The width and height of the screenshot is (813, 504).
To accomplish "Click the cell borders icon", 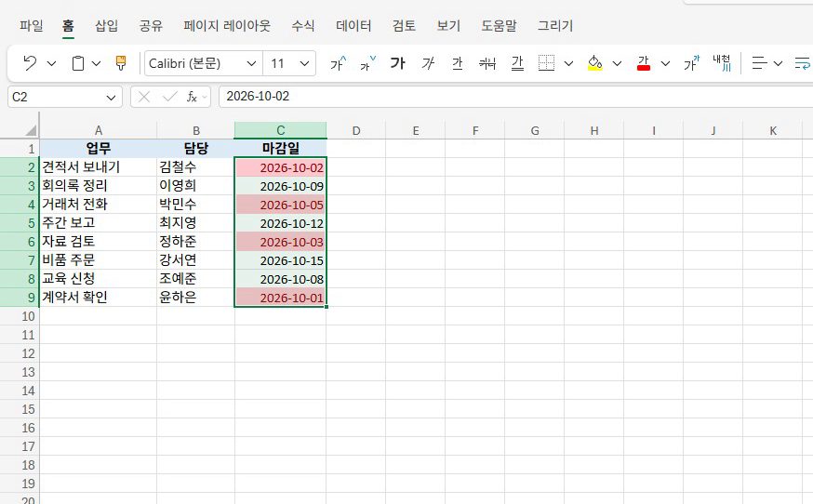I will 546,63.
